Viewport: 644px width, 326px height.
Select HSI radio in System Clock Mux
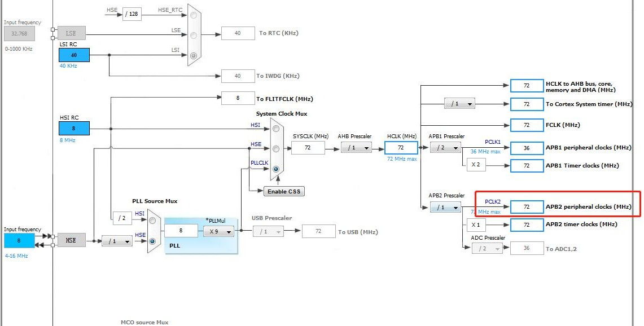tap(276, 129)
